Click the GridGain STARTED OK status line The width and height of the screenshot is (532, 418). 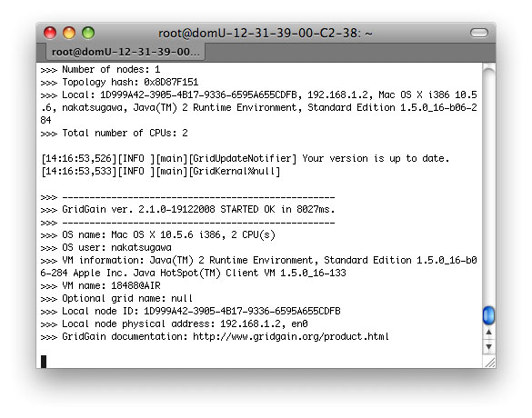[198, 210]
